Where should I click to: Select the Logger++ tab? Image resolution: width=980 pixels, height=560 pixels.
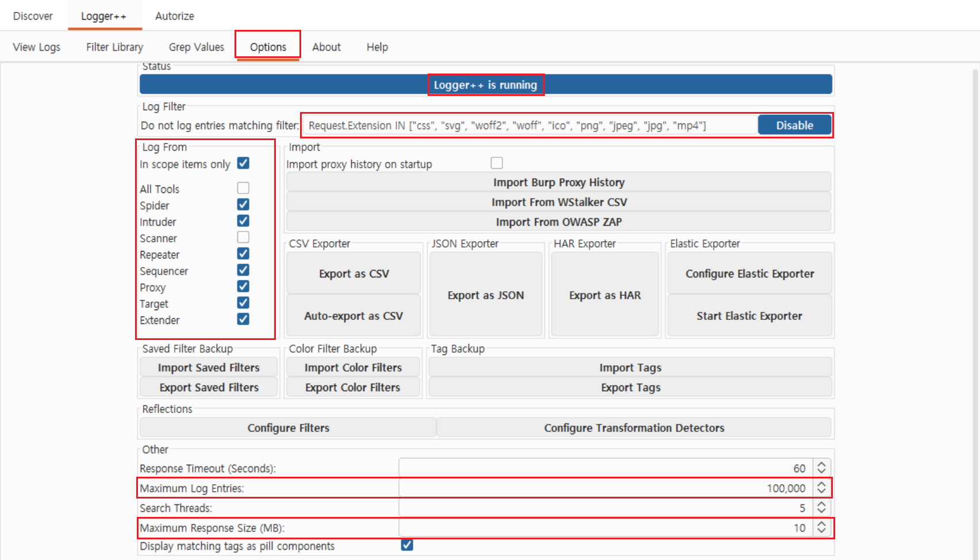pyautogui.click(x=103, y=16)
